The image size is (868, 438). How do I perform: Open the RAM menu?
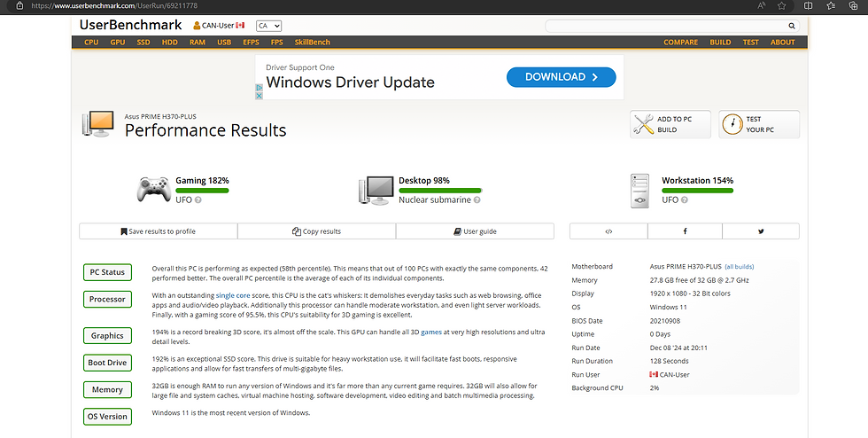pos(197,43)
